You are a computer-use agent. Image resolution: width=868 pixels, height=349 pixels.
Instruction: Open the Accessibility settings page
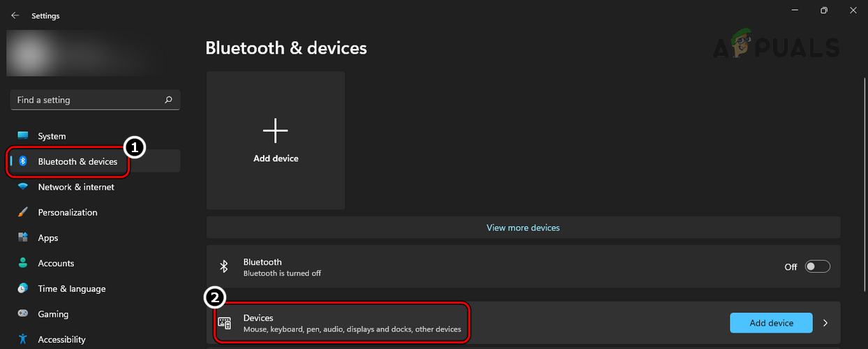61,340
